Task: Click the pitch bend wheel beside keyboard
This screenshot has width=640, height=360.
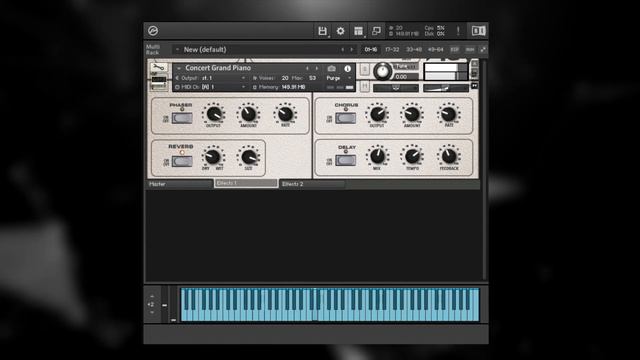Action: coord(164,304)
